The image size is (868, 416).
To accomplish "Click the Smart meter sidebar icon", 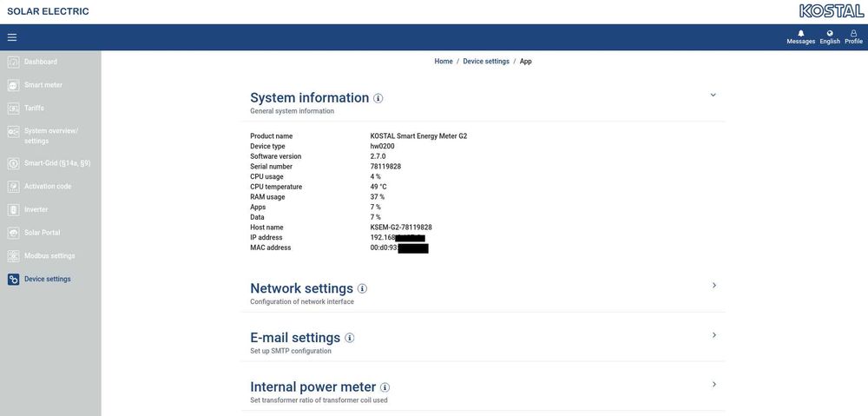I will point(13,85).
